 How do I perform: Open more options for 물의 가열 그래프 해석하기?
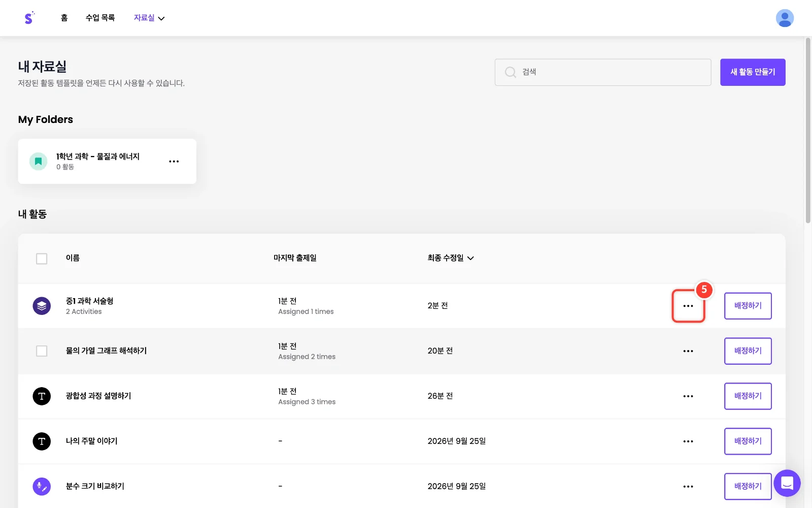coord(688,351)
